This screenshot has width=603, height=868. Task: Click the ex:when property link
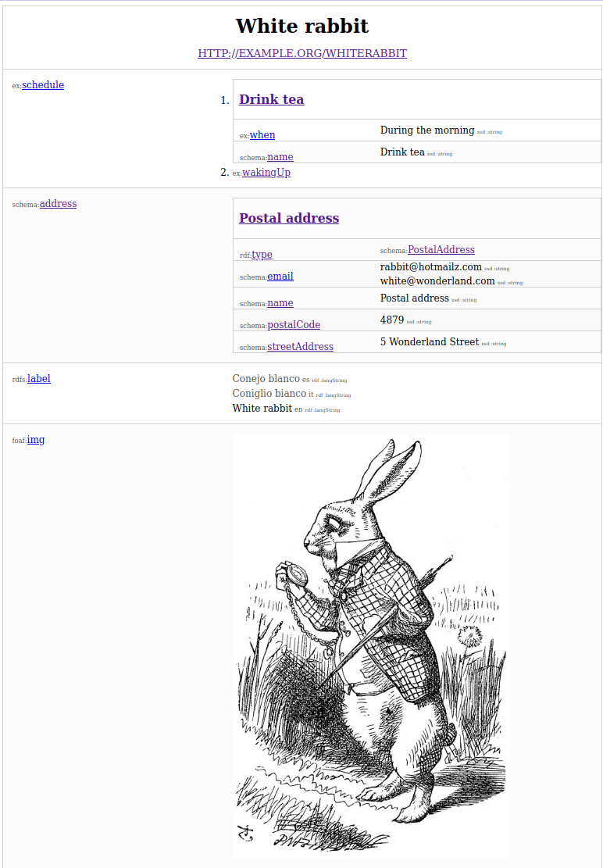(262, 135)
